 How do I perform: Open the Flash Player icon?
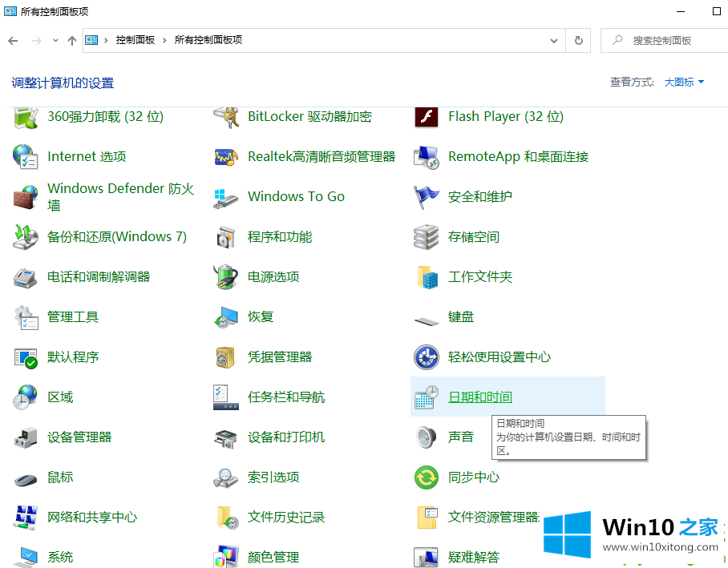[x=427, y=117]
